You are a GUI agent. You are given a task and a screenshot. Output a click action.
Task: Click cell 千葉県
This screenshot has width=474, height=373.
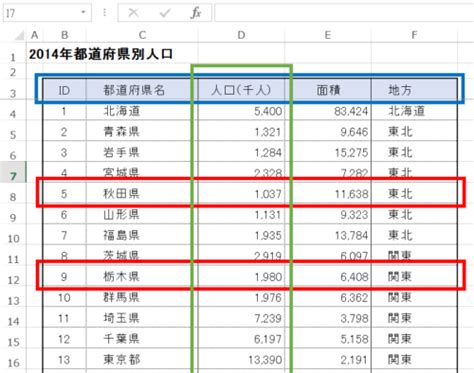(x=142, y=339)
